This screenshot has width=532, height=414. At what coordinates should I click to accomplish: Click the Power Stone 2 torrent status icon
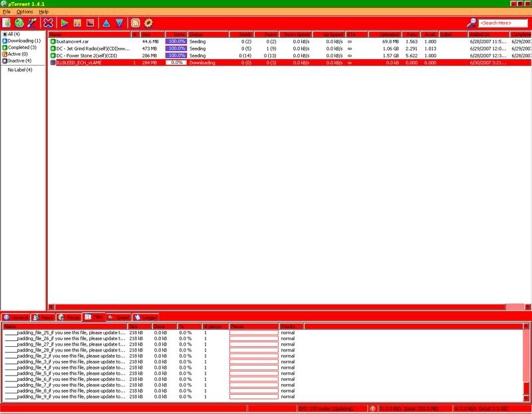point(53,56)
